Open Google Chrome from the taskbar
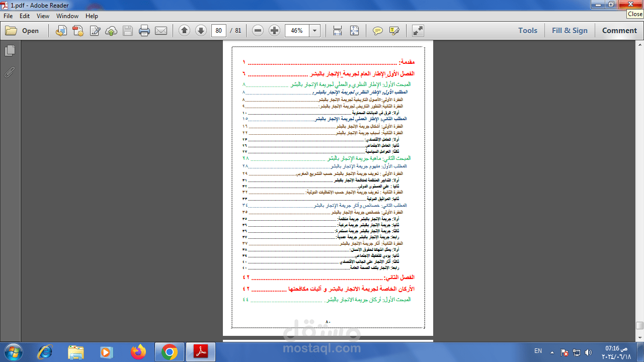 [170, 351]
